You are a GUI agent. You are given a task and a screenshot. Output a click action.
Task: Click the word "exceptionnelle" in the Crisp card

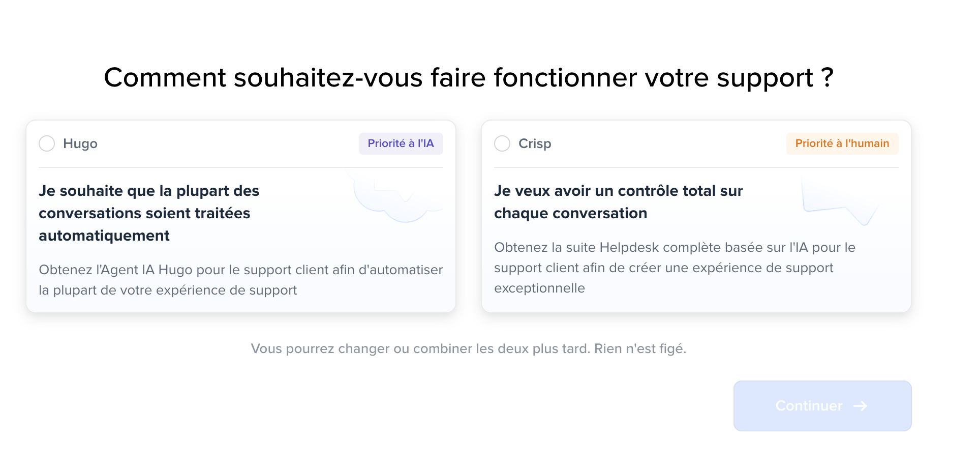point(539,288)
